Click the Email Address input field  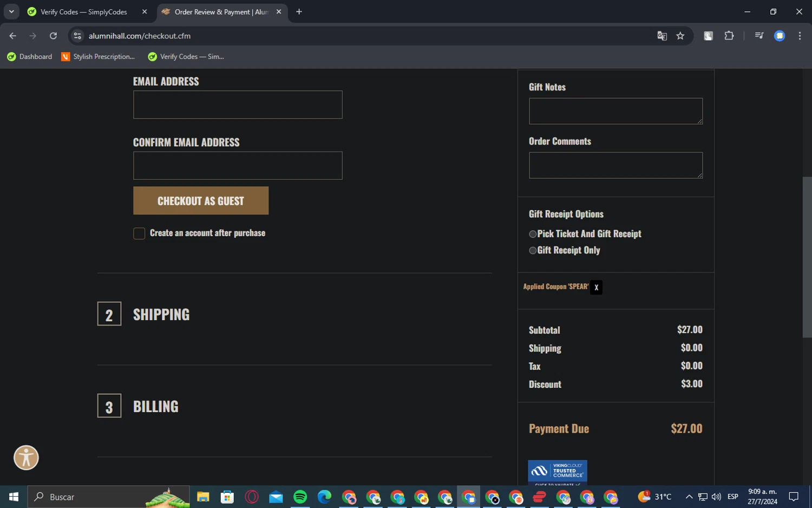coord(238,105)
